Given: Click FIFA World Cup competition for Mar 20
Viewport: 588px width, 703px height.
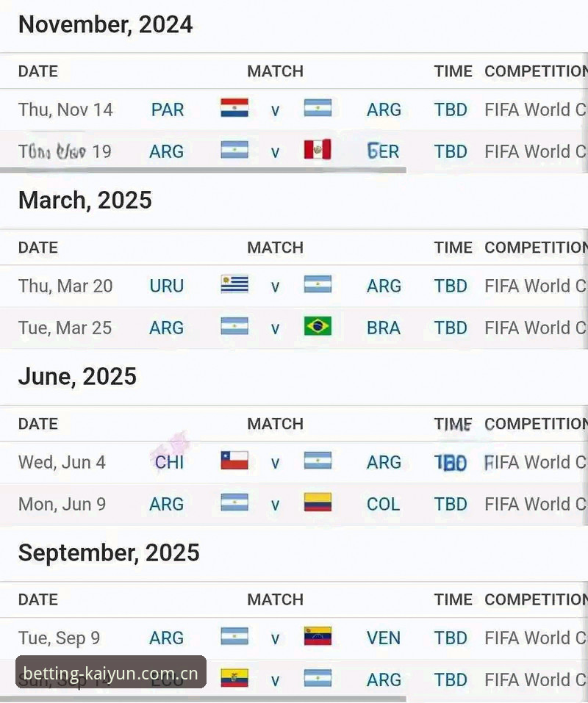Looking at the screenshot, I should click(x=536, y=286).
